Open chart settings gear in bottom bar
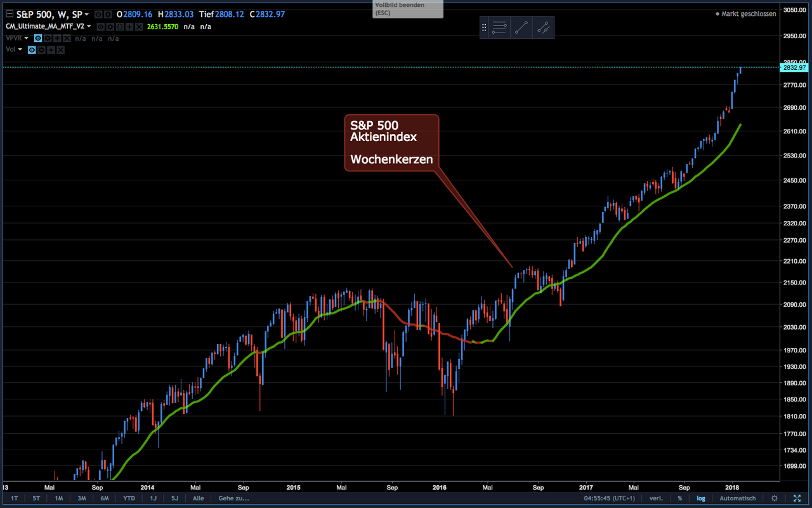 coord(774,498)
